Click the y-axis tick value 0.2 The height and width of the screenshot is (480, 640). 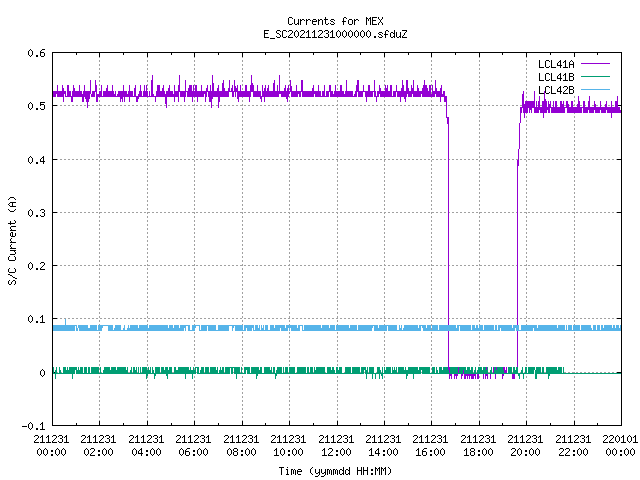click(36, 266)
